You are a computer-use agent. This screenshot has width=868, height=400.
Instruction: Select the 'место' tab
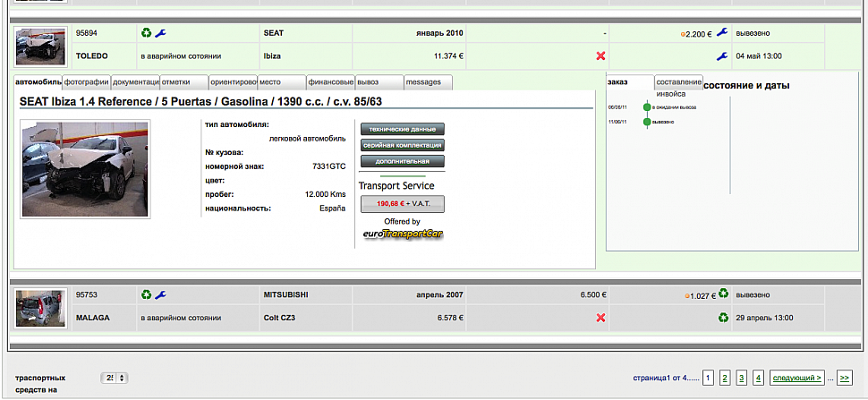tap(282, 82)
